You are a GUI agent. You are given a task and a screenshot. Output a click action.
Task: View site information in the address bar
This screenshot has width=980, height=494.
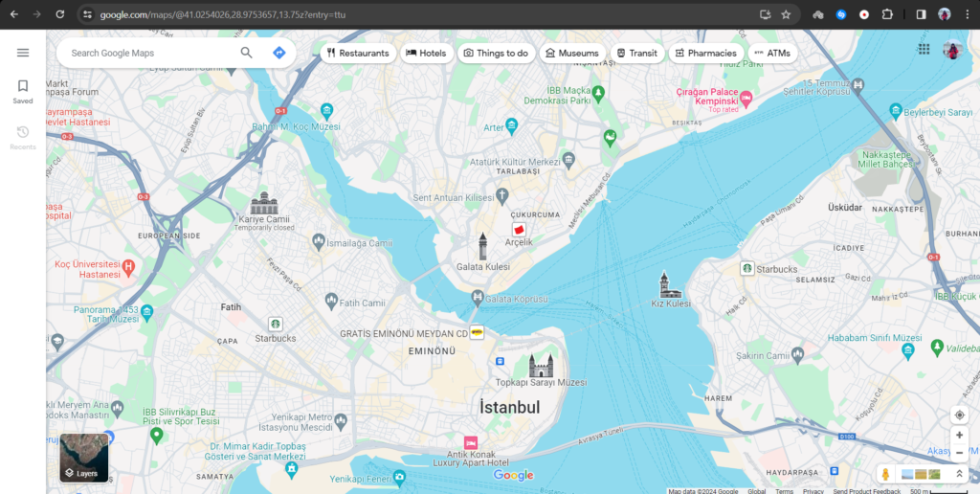click(87, 14)
